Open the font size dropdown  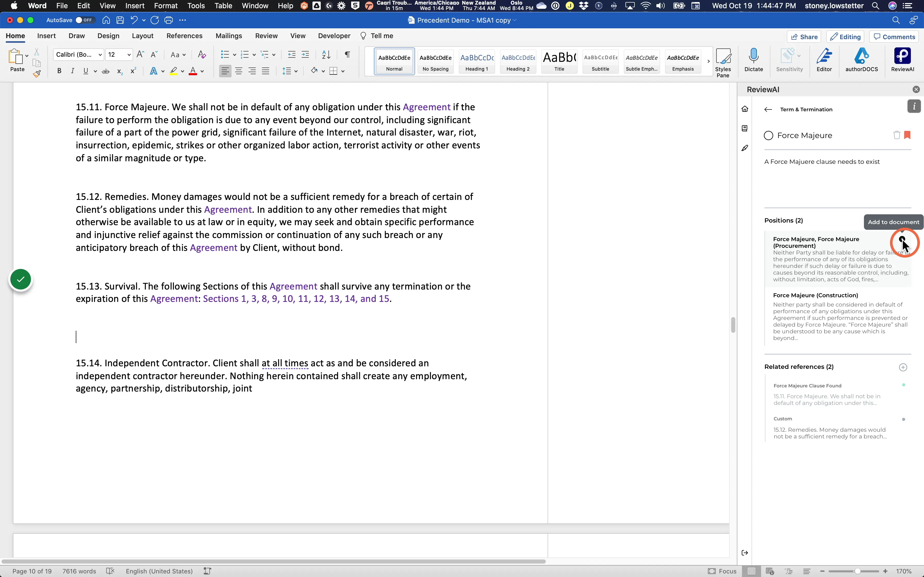[x=129, y=55]
